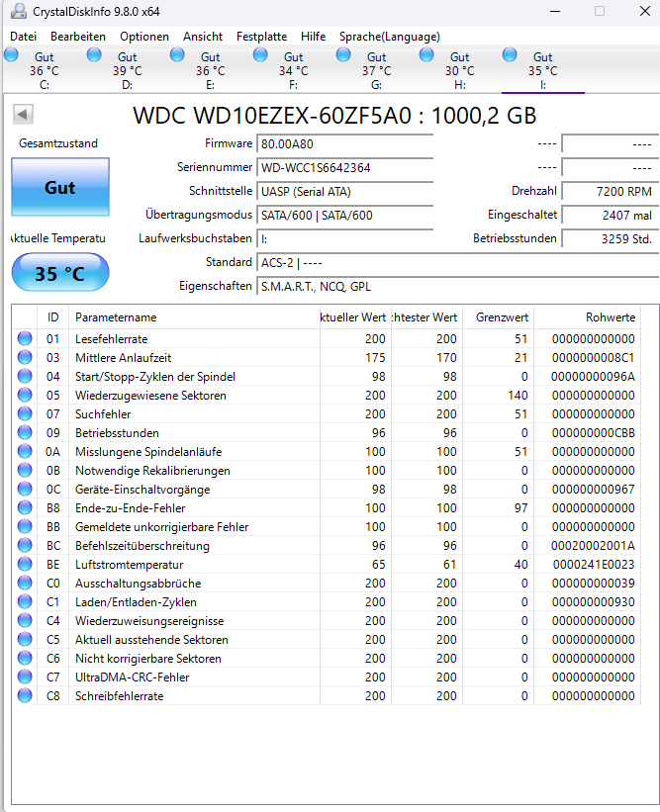This screenshot has width=660, height=812.
Task: Click raw value 0000000008C1
Action: 593,357
